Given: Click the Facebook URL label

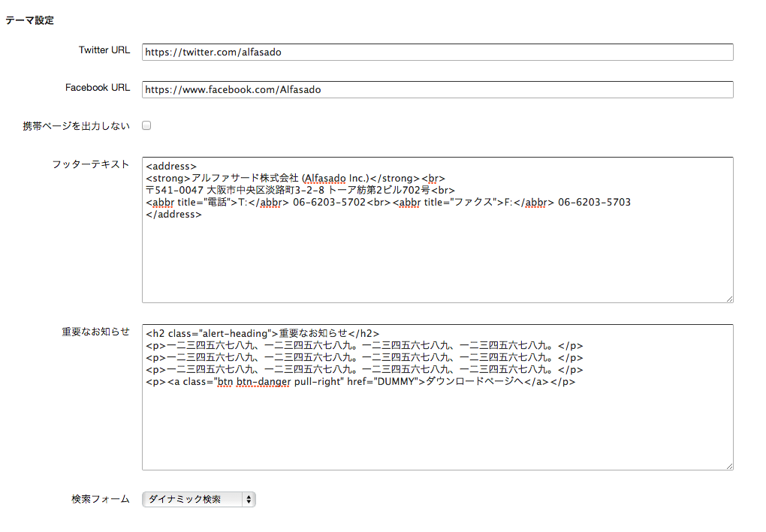Looking at the screenshot, I should pos(97,87).
